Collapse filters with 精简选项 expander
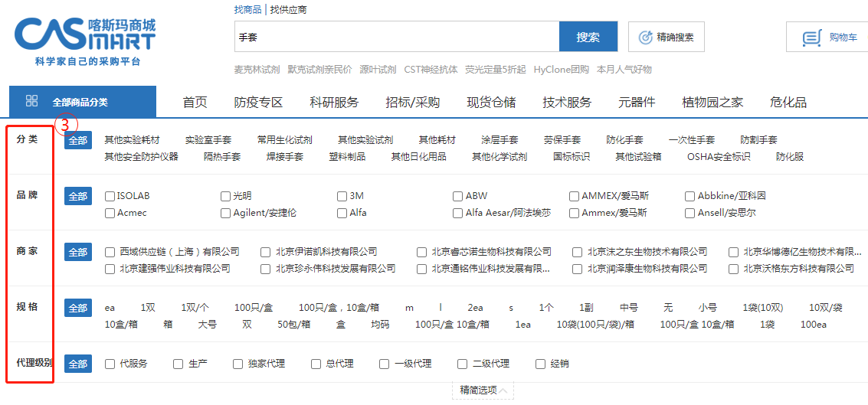The image size is (868, 405). tap(483, 390)
